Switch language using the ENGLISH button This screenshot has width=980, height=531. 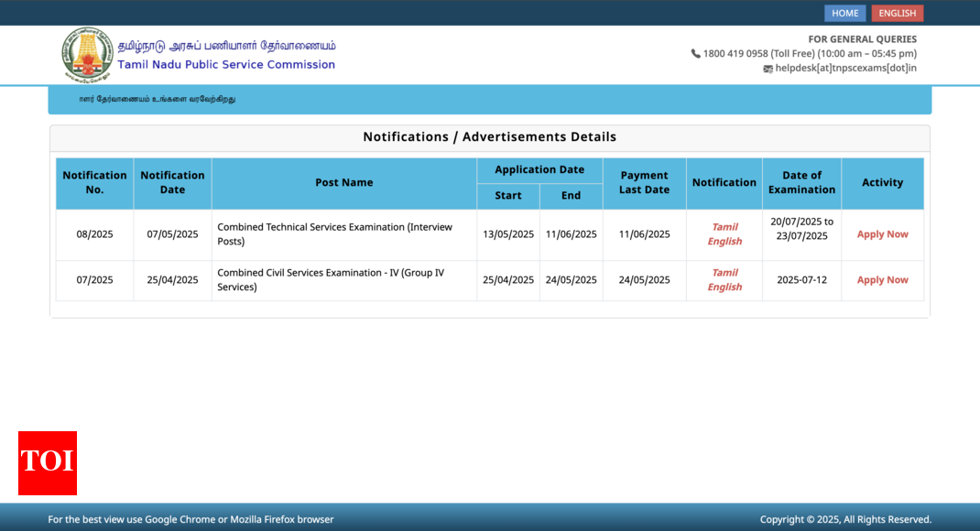point(897,13)
